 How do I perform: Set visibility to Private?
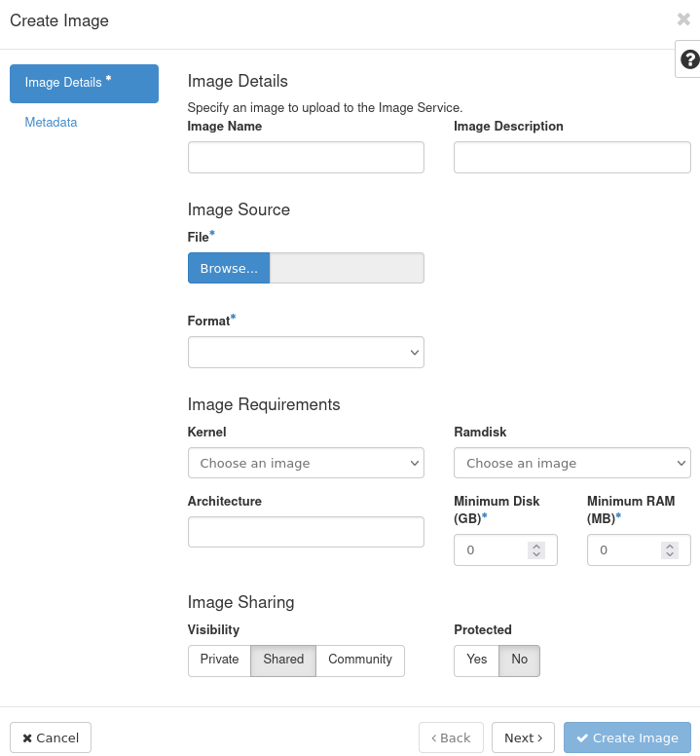coord(219,660)
